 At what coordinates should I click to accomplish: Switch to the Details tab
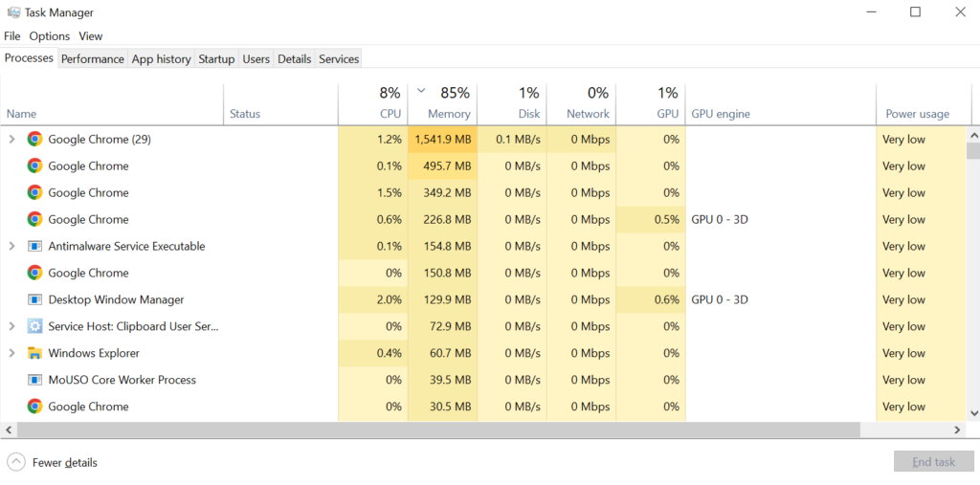(295, 58)
